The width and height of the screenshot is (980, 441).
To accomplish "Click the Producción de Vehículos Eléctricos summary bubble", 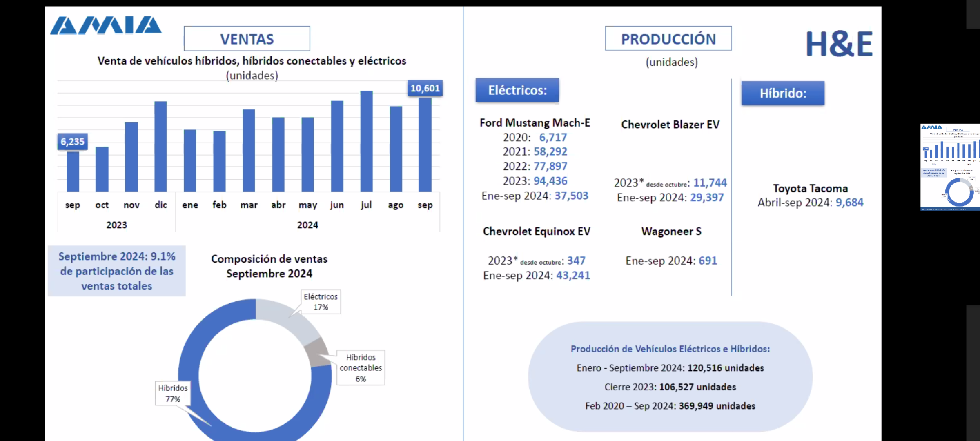I will tap(670, 376).
